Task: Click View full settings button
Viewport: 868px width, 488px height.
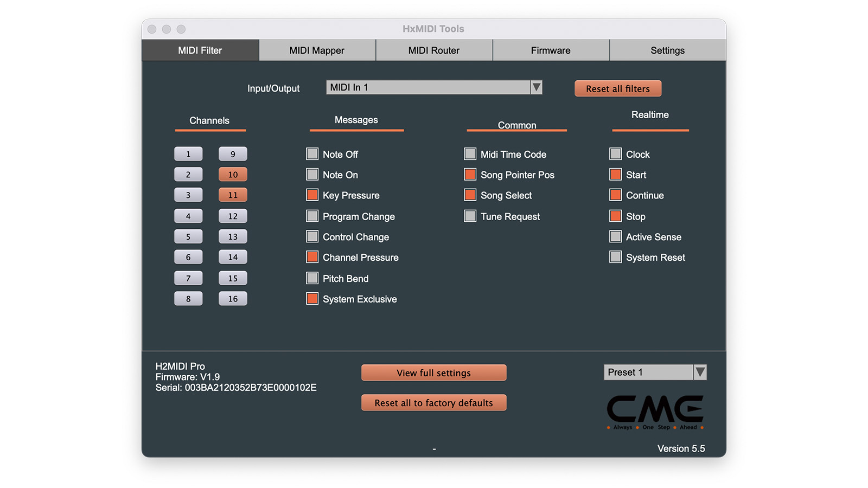Action: tap(434, 373)
